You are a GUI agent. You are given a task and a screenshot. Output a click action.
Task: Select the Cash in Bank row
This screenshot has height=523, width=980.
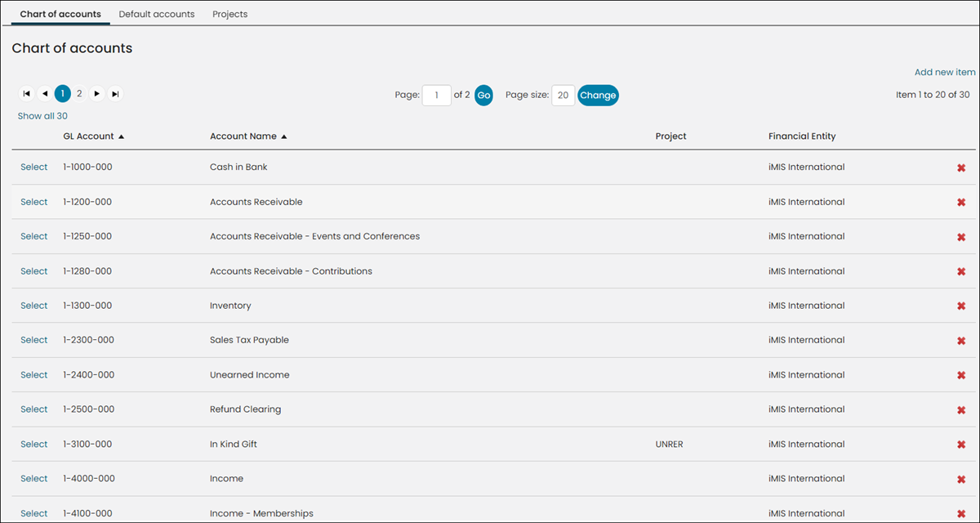click(x=34, y=167)
